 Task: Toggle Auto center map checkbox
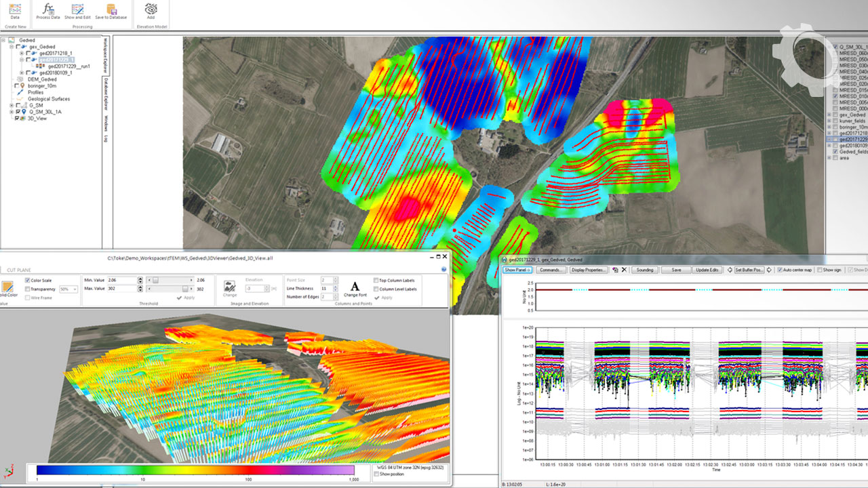tap(780, 270)
